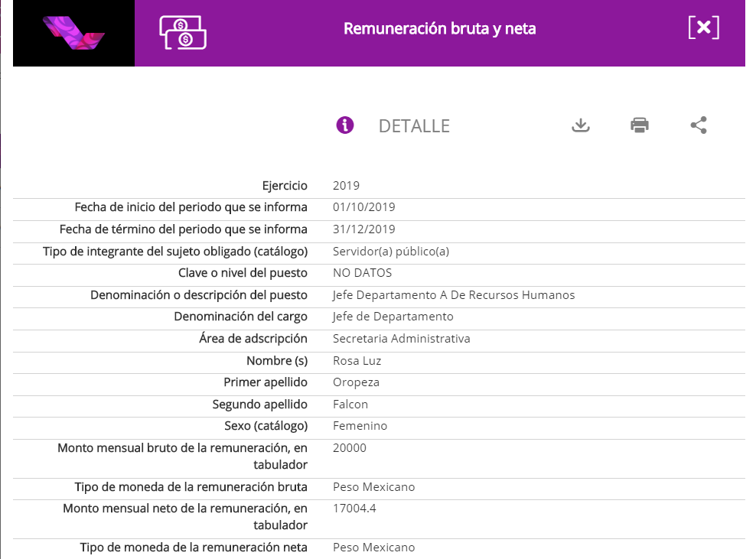Click the 'Jefe de Departamento' value
The width and height of the screenshot is (756, 559).
[x=393, y=317]
